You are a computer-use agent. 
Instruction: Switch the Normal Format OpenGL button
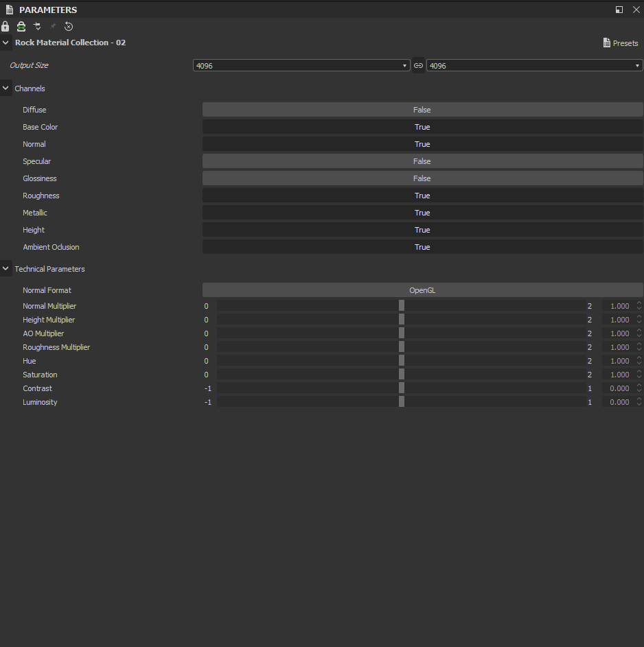click(422, 290)
